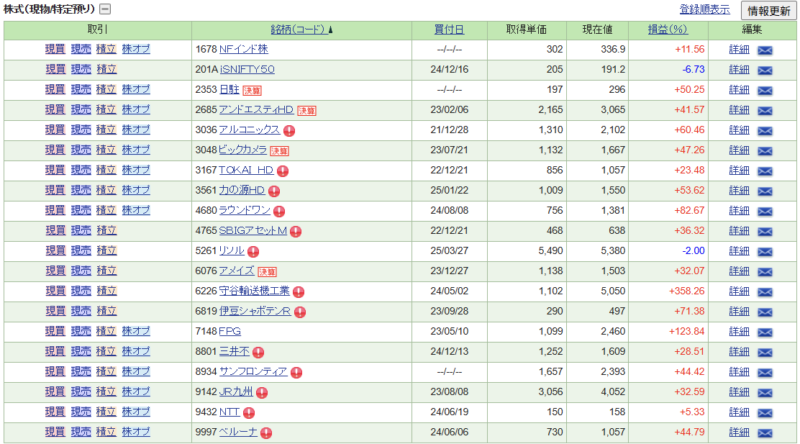The width and height of the screenshot is (800, 444).
Task: Click 現売 in the リソル row
Action: point(81,251)
